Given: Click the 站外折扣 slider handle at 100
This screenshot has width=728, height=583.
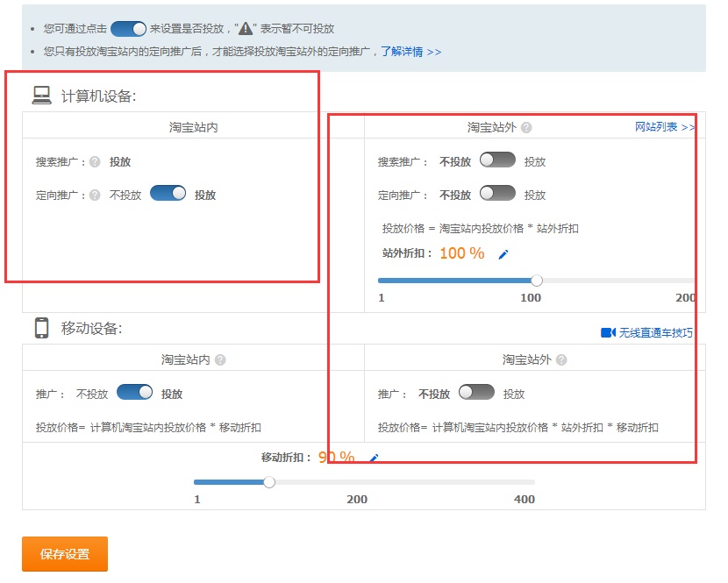Looking at the screenshot, I should point(536,280).
